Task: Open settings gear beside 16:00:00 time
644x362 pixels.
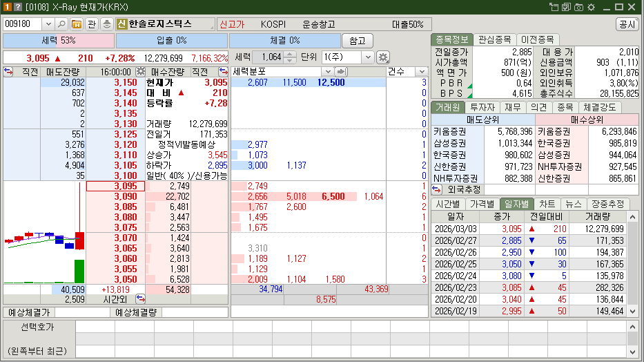Action: (140, 71)
